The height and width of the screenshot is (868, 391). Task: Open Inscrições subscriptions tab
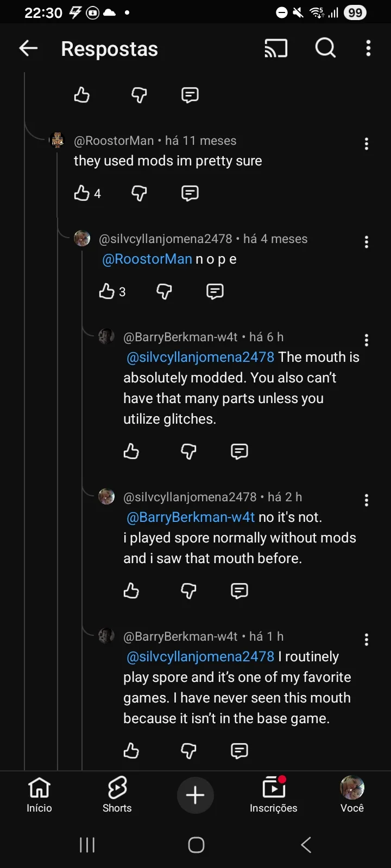[x=273, y=794]
